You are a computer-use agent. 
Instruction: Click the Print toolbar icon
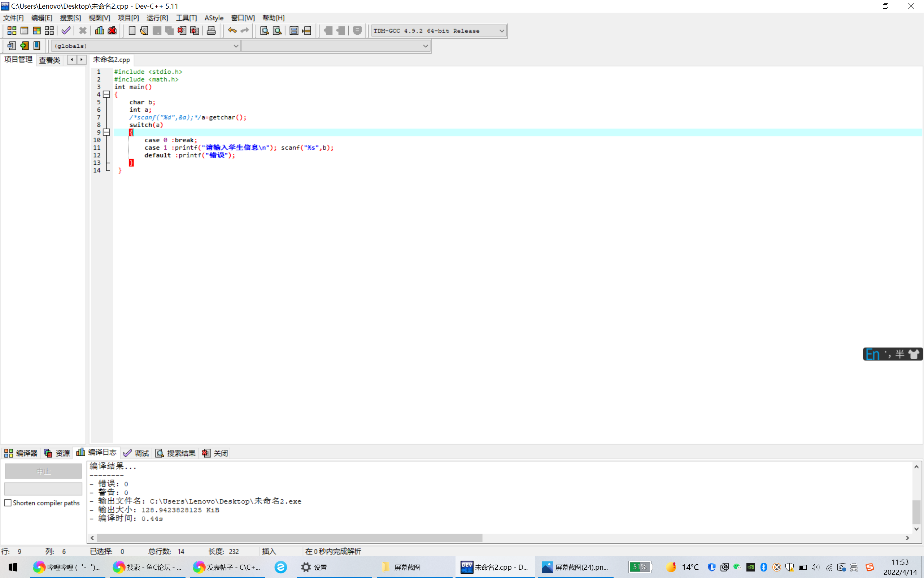tap(211, 31)
